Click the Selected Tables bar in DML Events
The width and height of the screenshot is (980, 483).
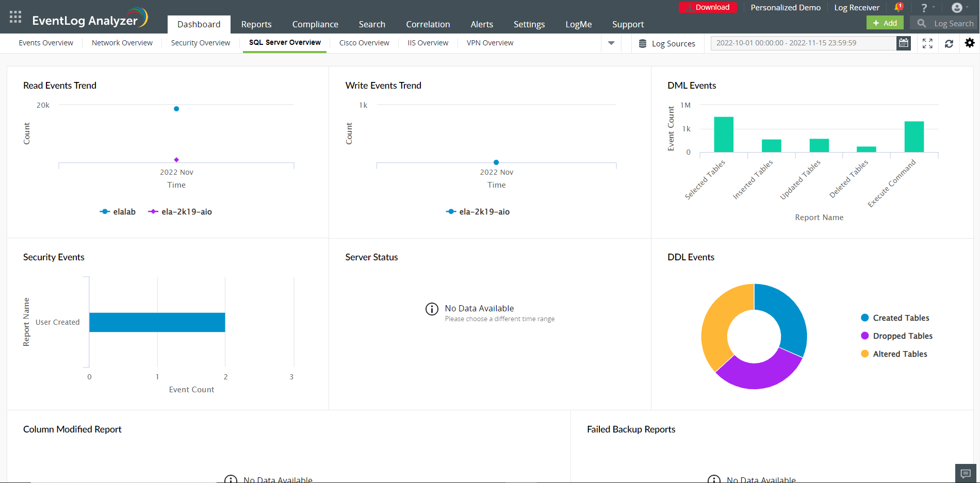tap(724, 135)
